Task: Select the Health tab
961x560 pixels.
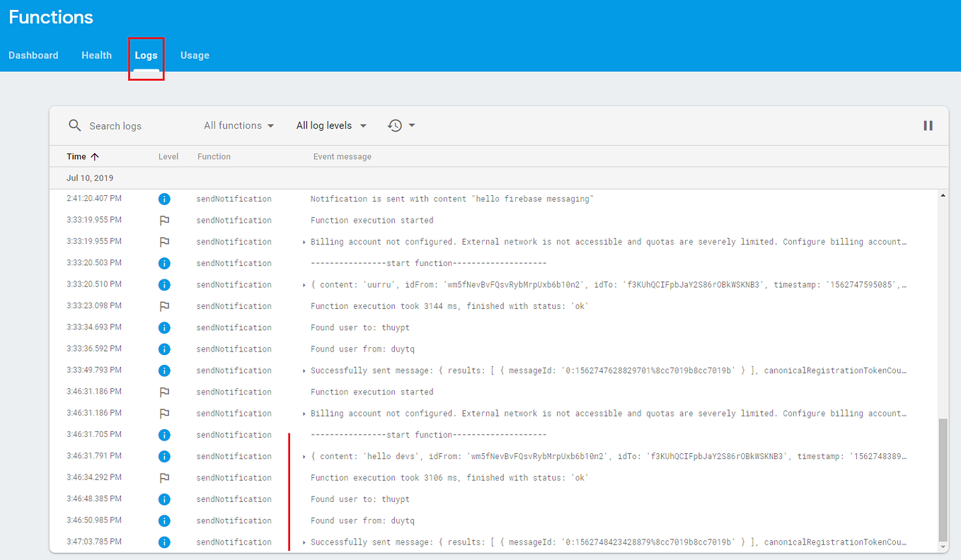Action: (x=96, y=55)
